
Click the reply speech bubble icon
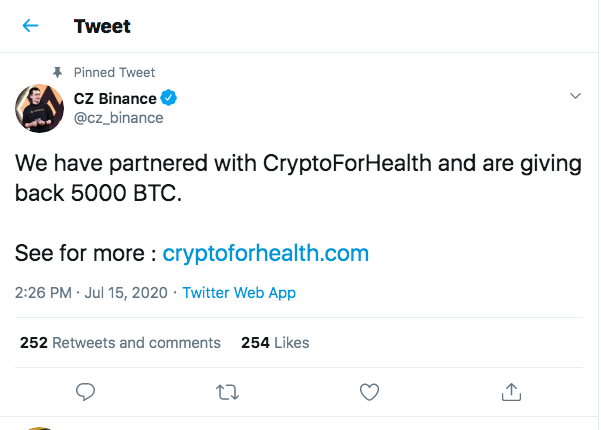85,392
